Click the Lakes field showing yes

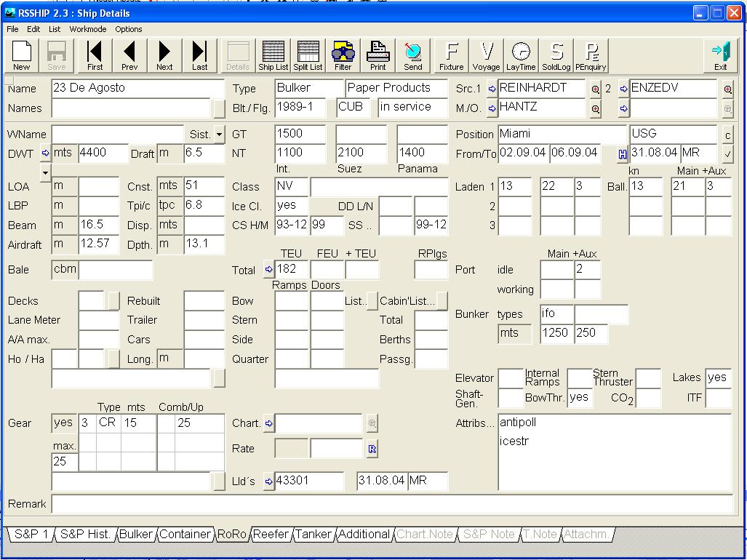[x=718, y=377]
